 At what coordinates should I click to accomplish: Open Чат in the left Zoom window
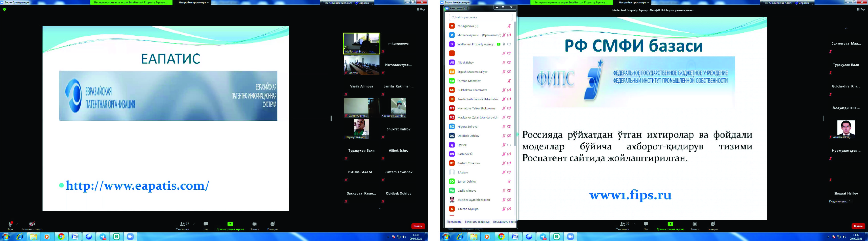click(x=206, y=225)
